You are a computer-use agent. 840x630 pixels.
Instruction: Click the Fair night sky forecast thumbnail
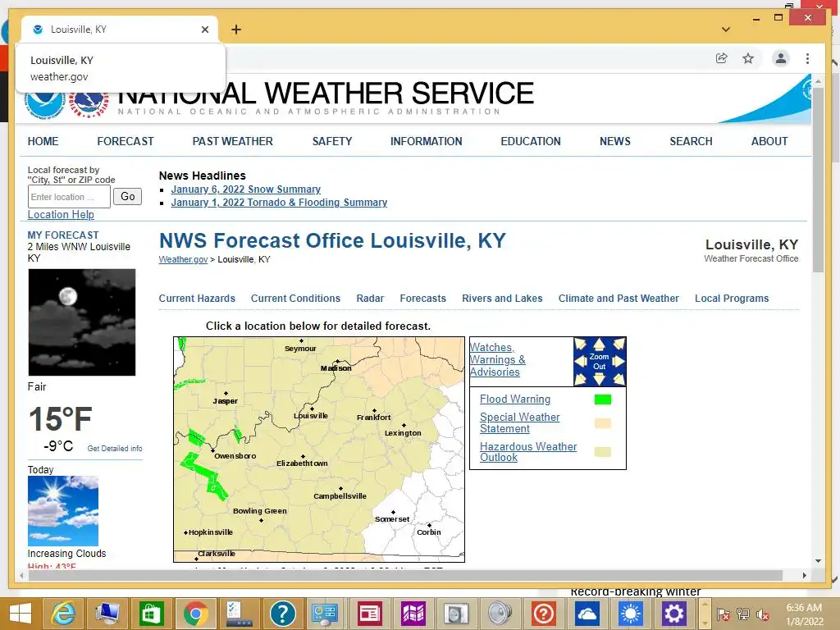click(82, 322)
